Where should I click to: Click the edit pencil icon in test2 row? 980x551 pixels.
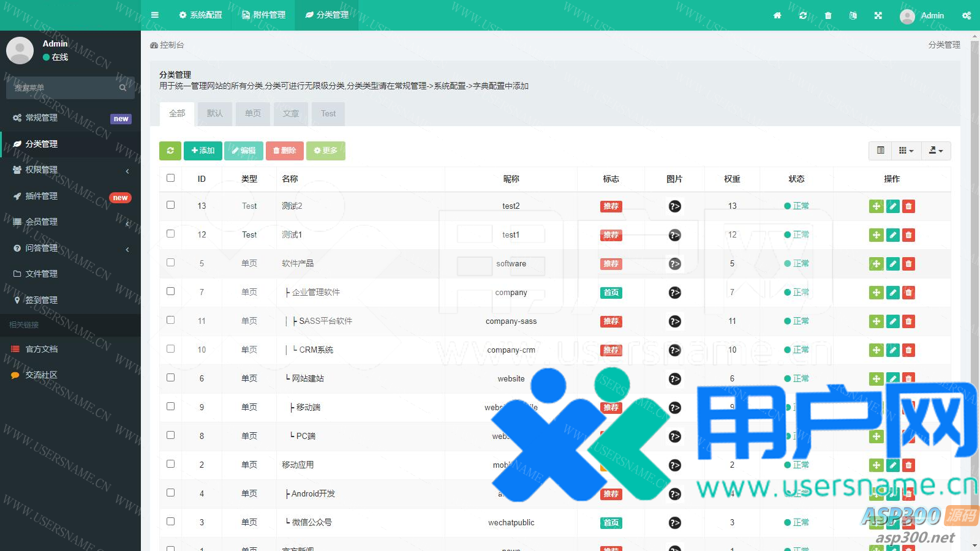(893, 206)
